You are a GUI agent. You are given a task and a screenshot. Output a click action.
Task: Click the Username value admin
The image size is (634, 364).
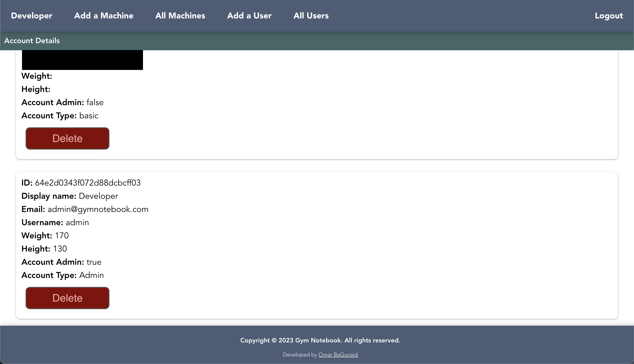[x=77, y=222]
